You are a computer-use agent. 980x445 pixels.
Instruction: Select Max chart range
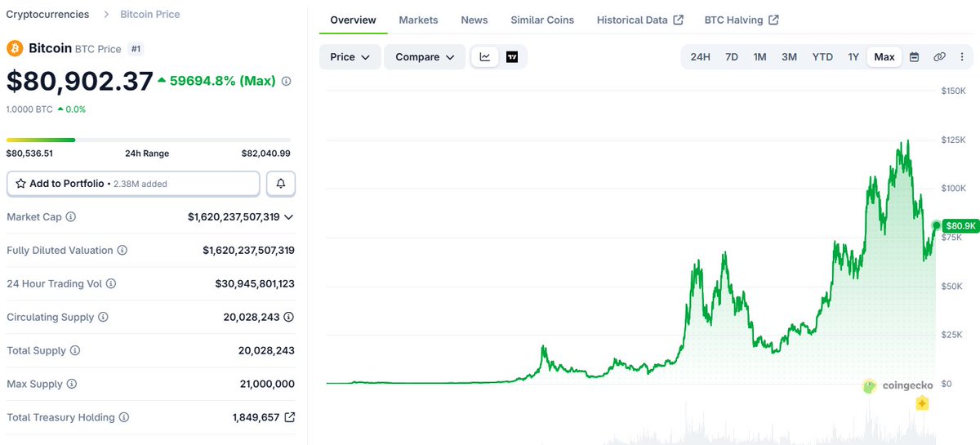[884, 57]
